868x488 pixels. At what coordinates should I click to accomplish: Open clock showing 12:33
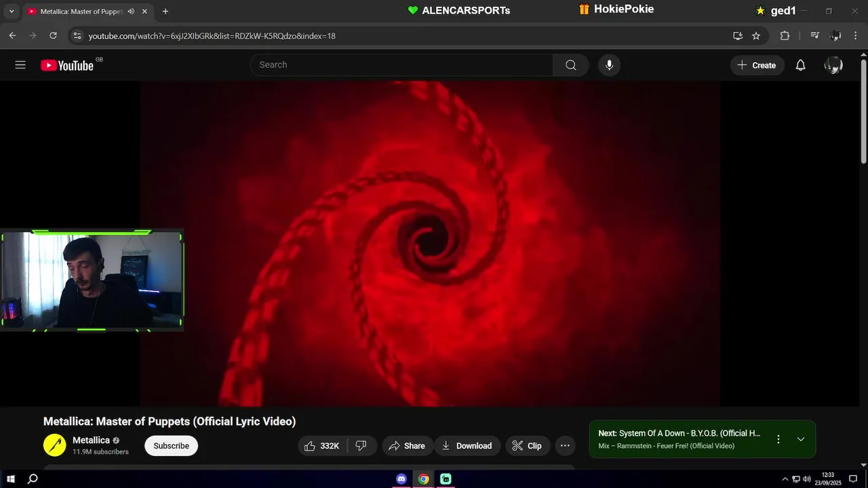pos(828,479)
